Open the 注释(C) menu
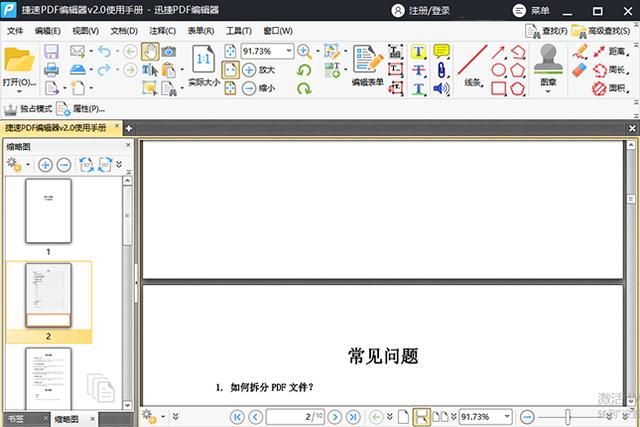This screenshot has height=427, width=640. pos(162,31)
